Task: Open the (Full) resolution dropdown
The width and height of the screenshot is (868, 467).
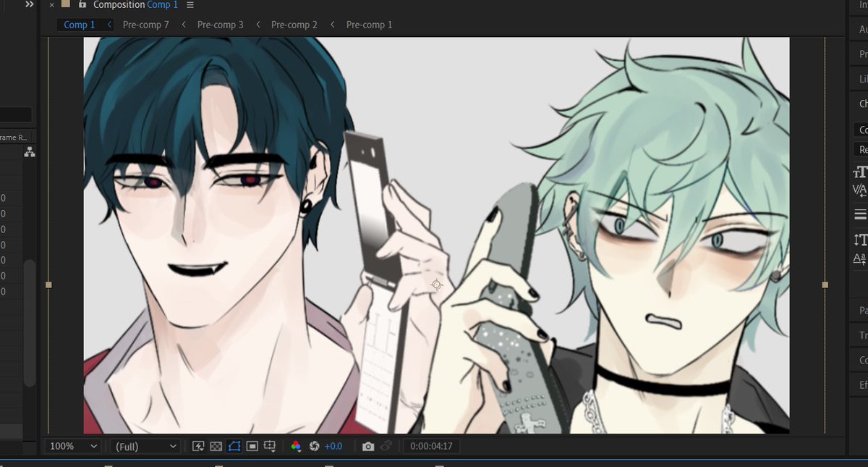Action: point(145,447)
